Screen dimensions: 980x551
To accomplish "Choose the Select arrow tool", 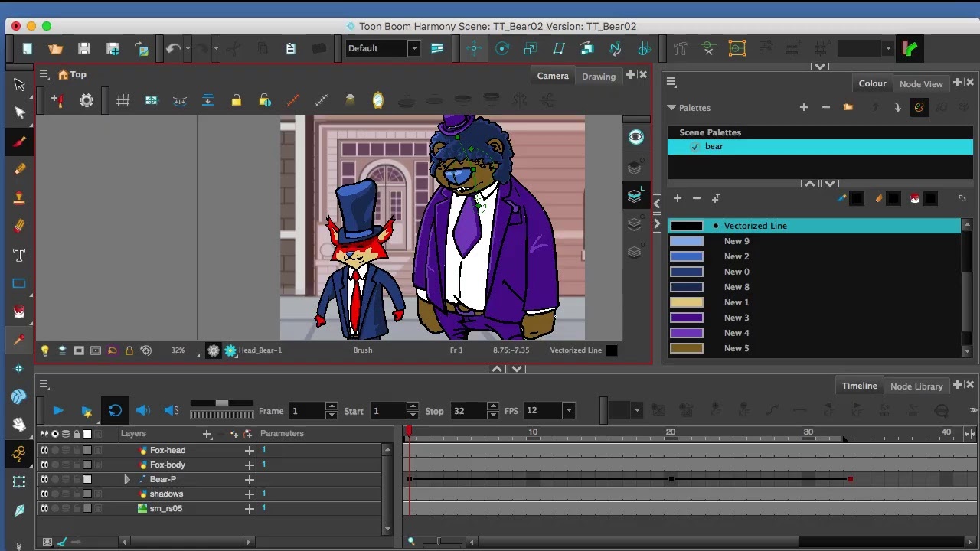I will [x=19, y=84].
